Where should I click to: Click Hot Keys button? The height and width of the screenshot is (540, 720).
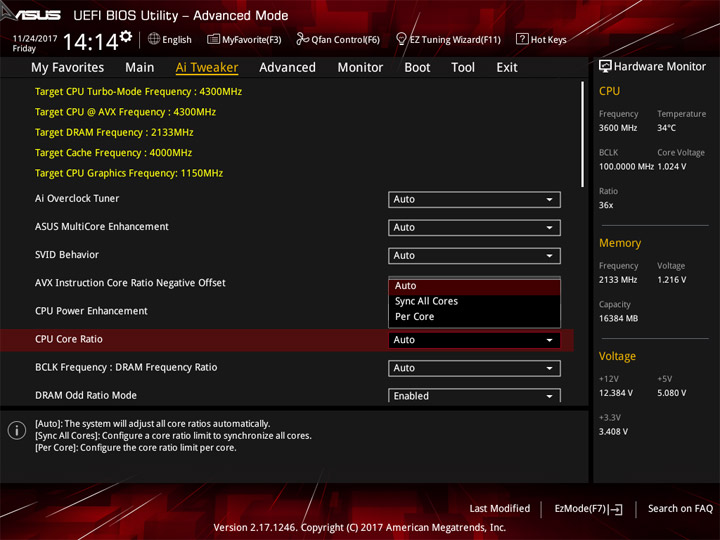pyautogui.click(x=541, y=39)
